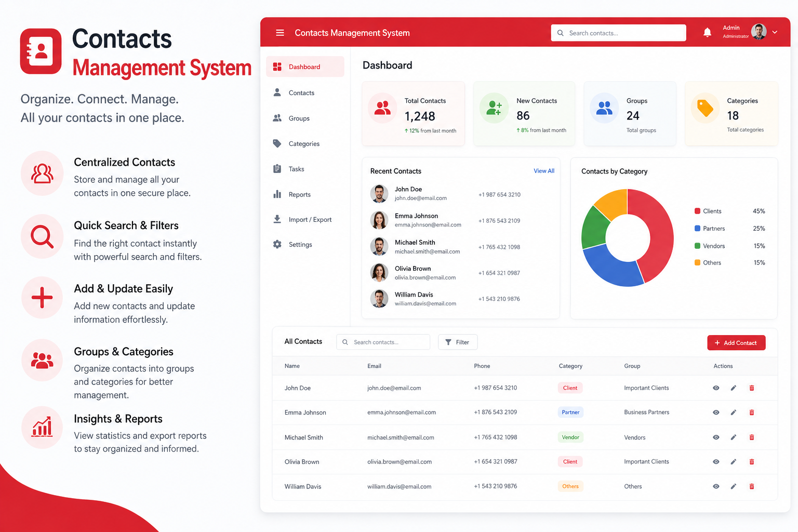View John Doe's contact with eye icon
This screenshot has height=532, width=798.
(x=716, y=388)
